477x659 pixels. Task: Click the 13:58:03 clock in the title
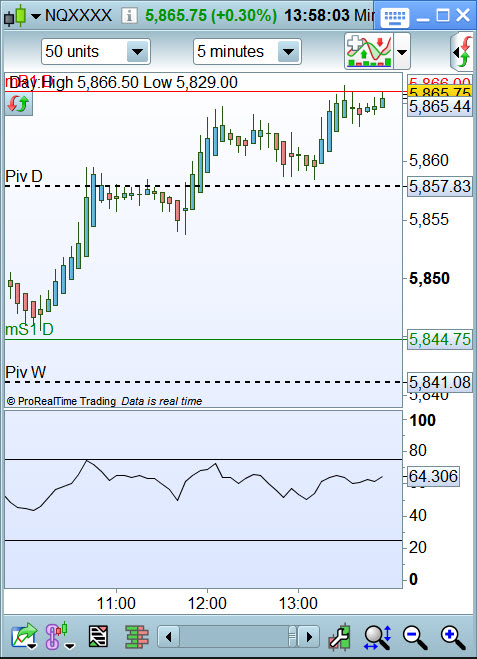click(317, 16)
